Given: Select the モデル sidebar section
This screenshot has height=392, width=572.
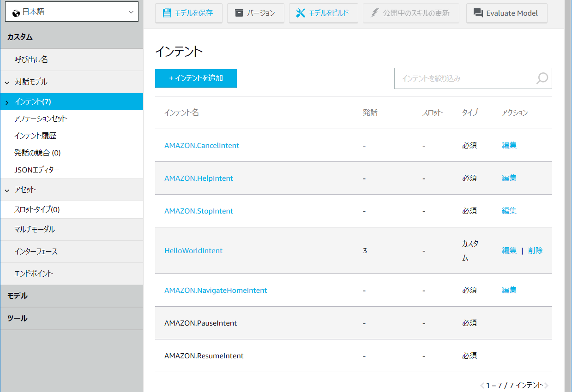Looking at the screenshot, I should pyautogui.click(x=72, y=296).
